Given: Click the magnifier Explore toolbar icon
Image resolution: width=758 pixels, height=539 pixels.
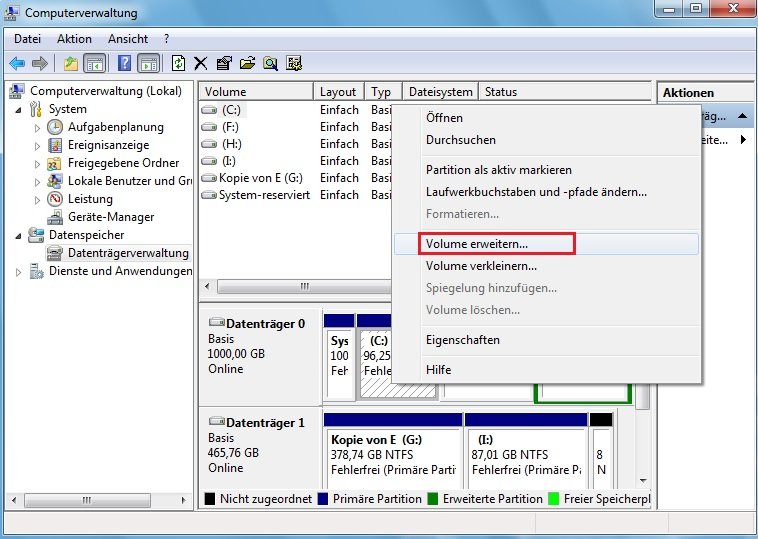Looking at the screenshot, I should click(x=270, y=63).
